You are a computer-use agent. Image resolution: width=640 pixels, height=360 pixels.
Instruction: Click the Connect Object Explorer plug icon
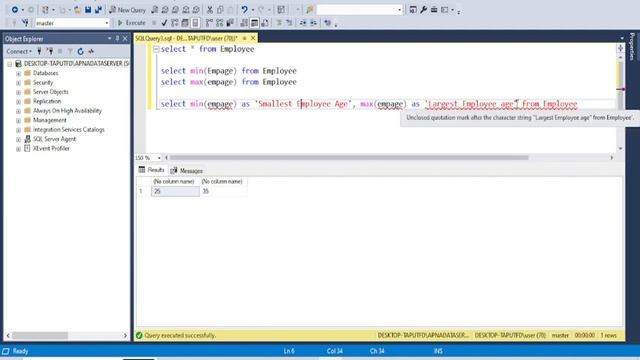coord(39,51)
